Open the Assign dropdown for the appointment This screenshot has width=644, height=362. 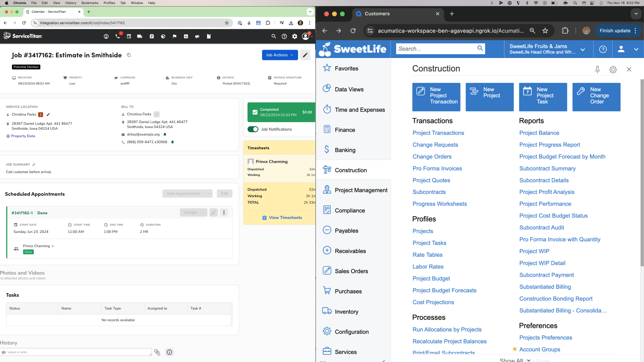194,212
